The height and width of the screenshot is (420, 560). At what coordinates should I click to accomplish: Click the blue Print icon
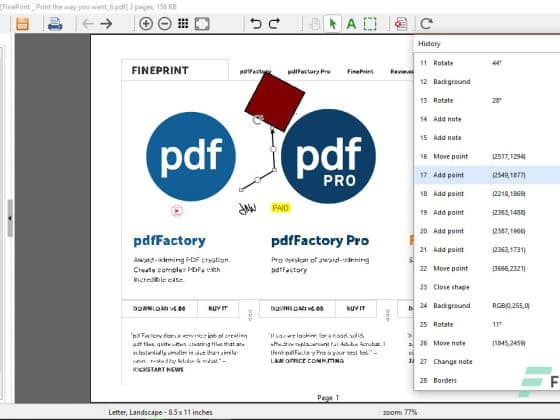tap(55, 24)
